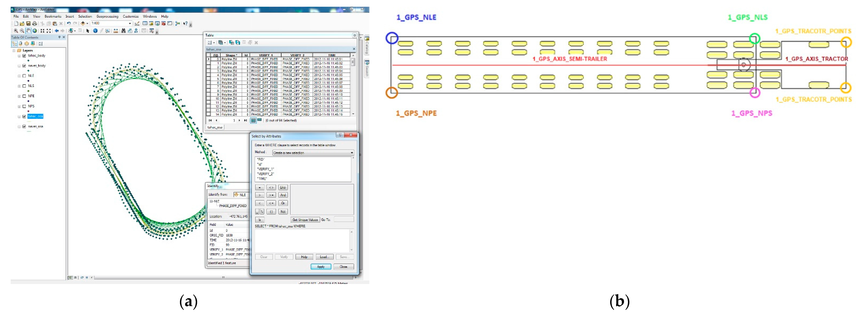The image size is (868, 315).
Task: Click the Get Unique Values button
Action: coord(305,220)
